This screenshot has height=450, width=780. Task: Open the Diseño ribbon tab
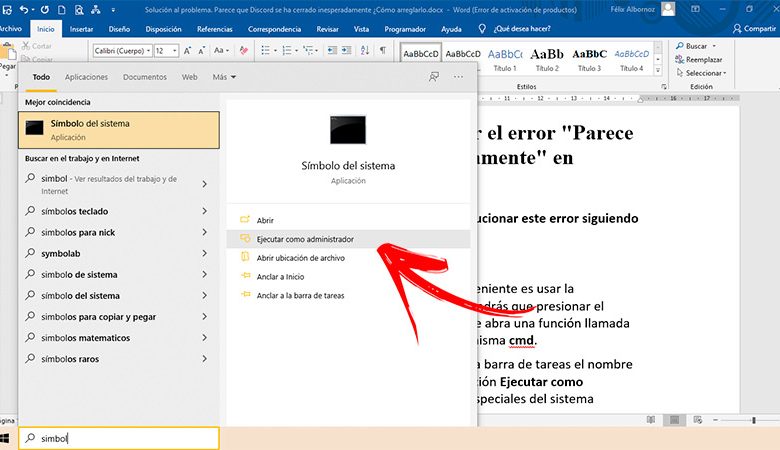pos(119,29)
